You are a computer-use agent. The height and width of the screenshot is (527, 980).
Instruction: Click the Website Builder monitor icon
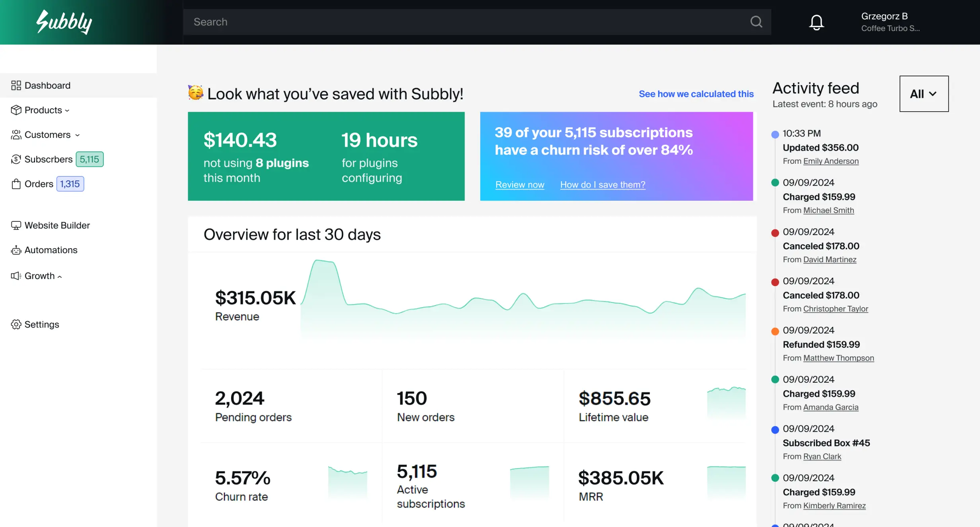[16, 225]
